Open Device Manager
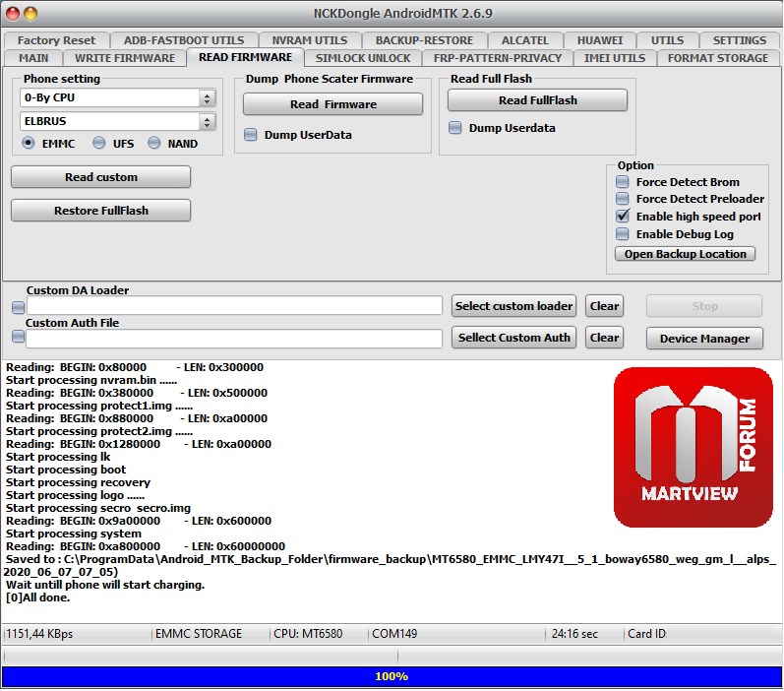Screen dimensions: 784x691 tap(704, 339)
